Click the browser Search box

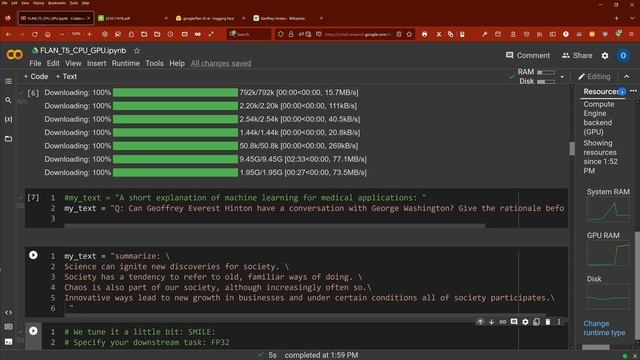coord(249,34)
